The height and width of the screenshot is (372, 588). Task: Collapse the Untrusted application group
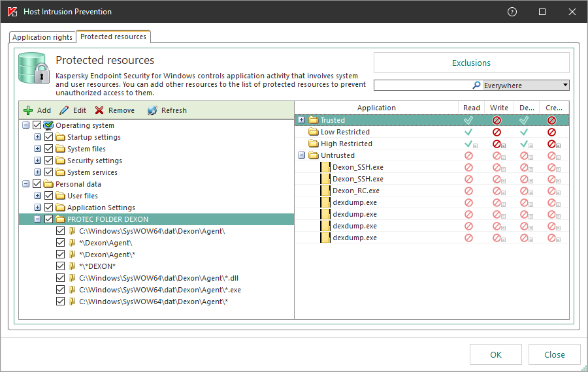(x=301, y=155)
